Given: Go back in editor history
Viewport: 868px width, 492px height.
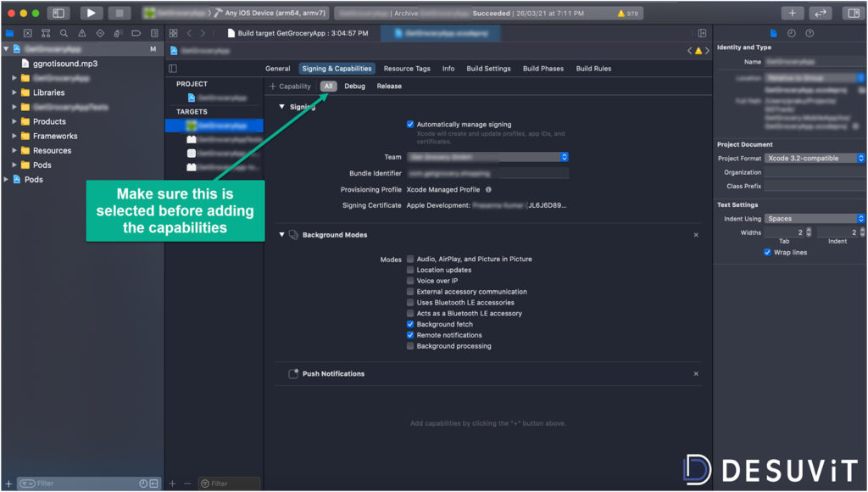Looking at the screenshot, I should tap(189, 33).
